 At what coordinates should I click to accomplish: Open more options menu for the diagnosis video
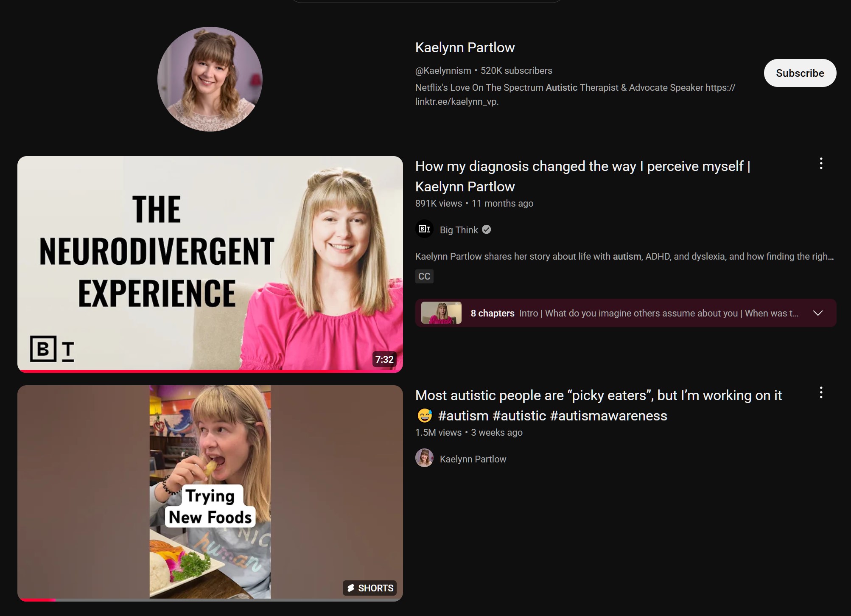tap(821, 163)
